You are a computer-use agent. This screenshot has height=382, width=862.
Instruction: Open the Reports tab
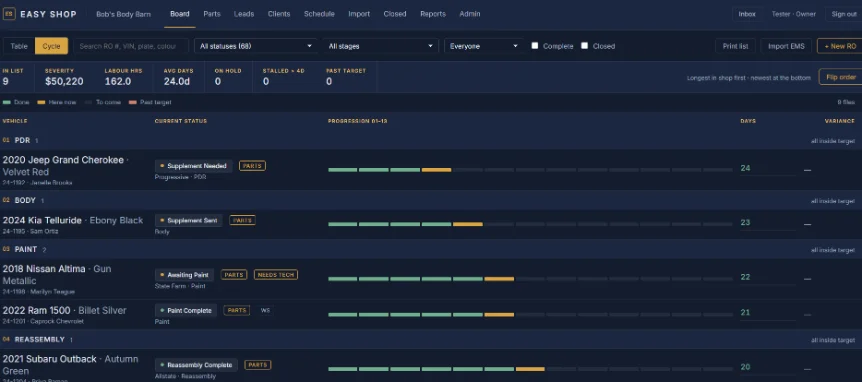433,14
